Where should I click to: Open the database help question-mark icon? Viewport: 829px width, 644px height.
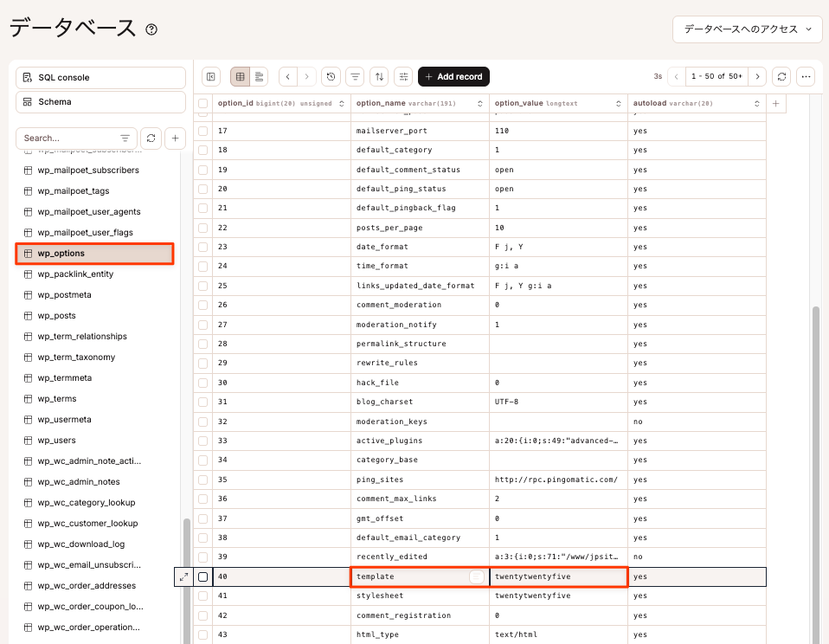click(x=151, y=29)
